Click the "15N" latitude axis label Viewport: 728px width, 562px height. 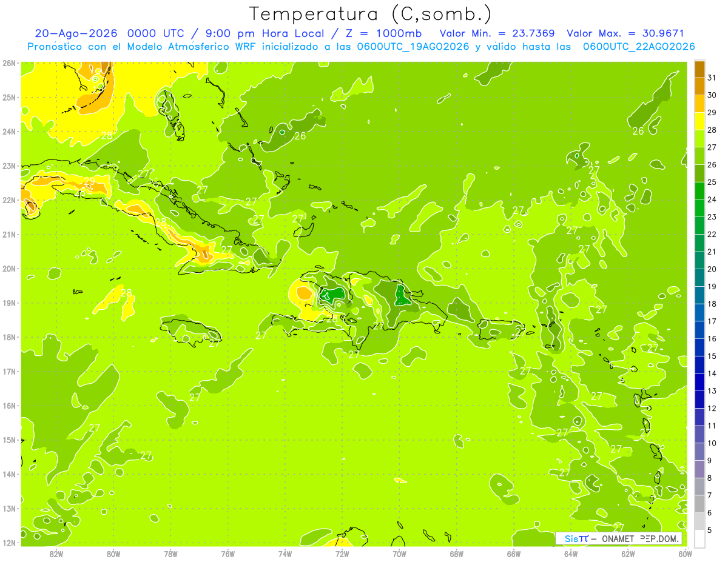coord(9,440)
